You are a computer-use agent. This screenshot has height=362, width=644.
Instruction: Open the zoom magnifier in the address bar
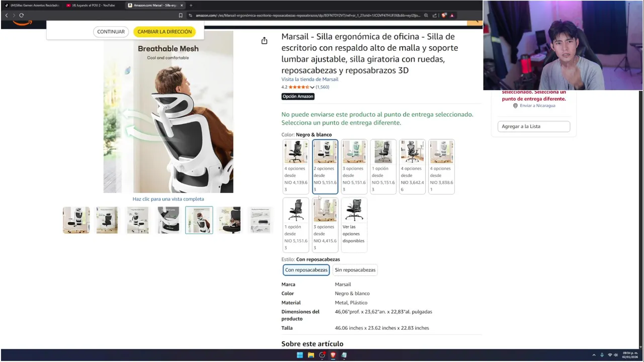click(x=426, y=15)
